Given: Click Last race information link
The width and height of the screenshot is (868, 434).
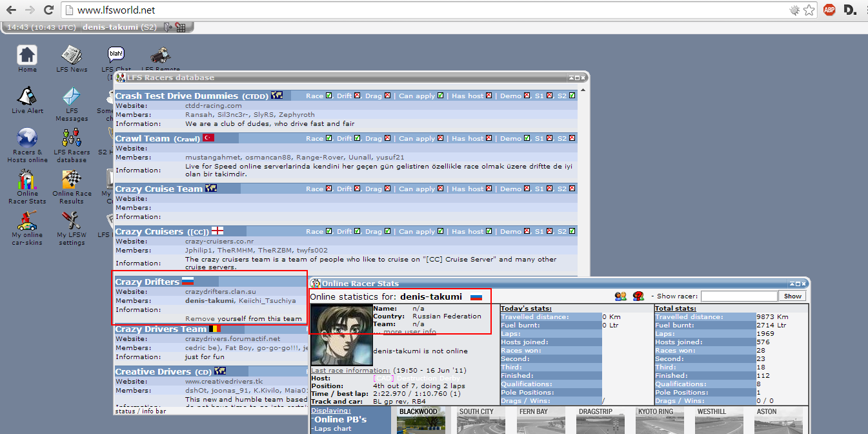Looking at the screenshot, I should tap(350, 370).
